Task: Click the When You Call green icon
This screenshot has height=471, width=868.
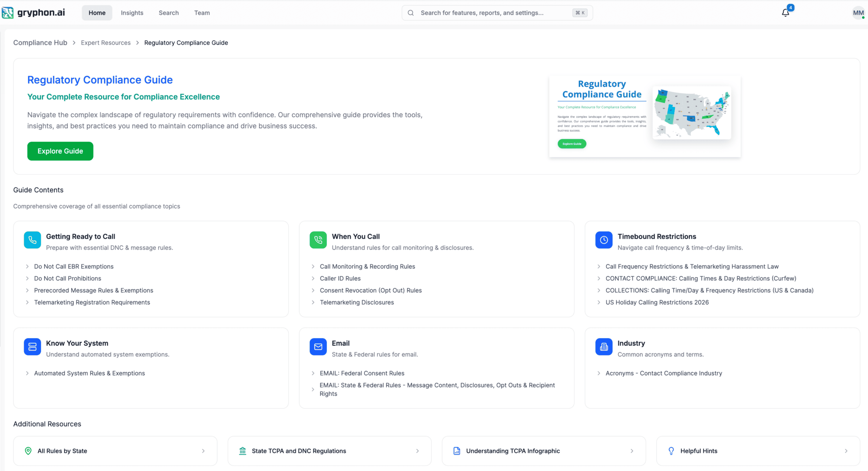Action: 318,240
